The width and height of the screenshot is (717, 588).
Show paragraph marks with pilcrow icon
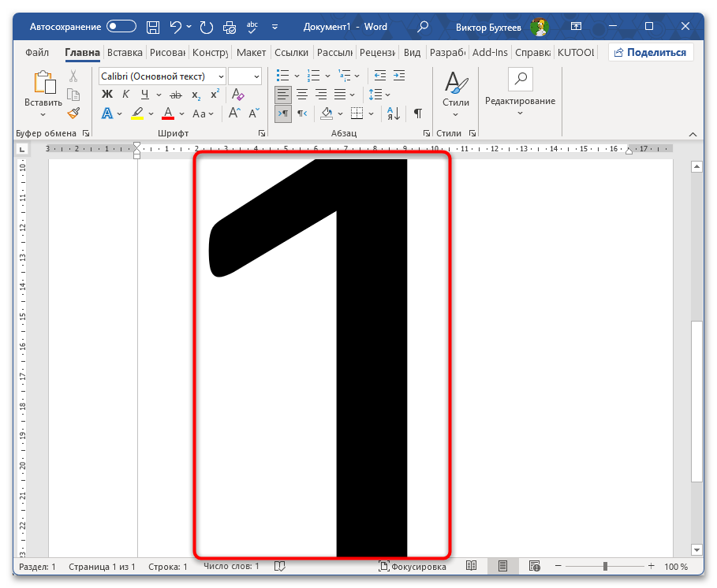point(418,114)
